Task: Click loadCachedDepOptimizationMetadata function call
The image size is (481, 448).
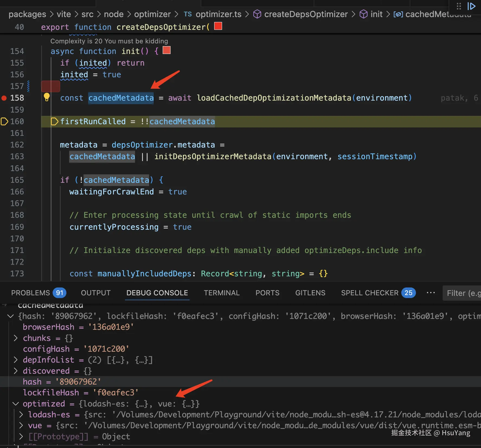Action: pyautogui.click(x=274, y=98)
